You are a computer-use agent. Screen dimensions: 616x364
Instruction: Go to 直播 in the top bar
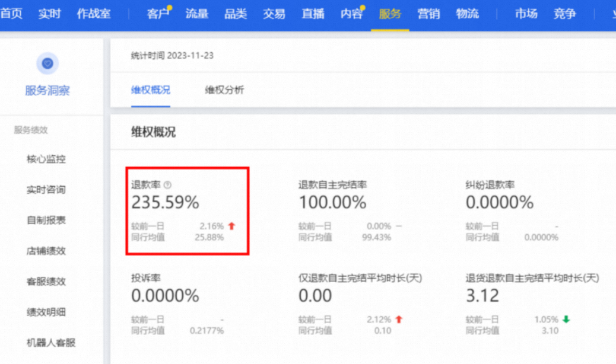click(313, 14)
